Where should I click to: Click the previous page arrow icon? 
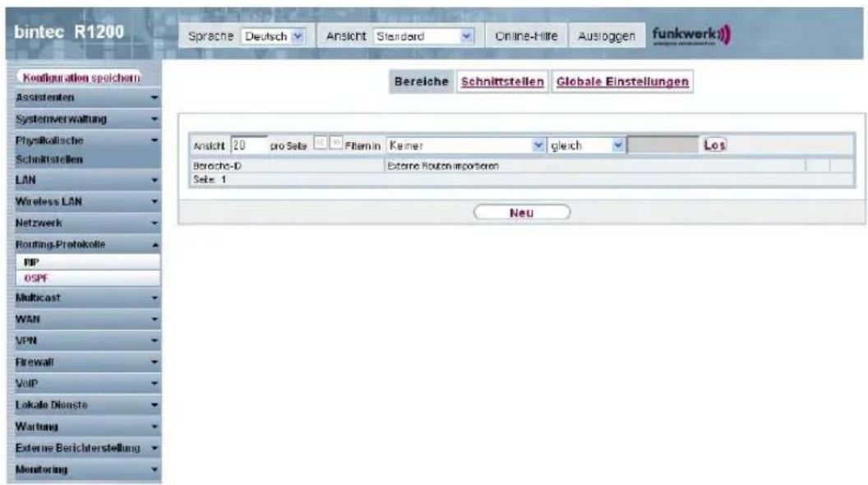(321, 143)
